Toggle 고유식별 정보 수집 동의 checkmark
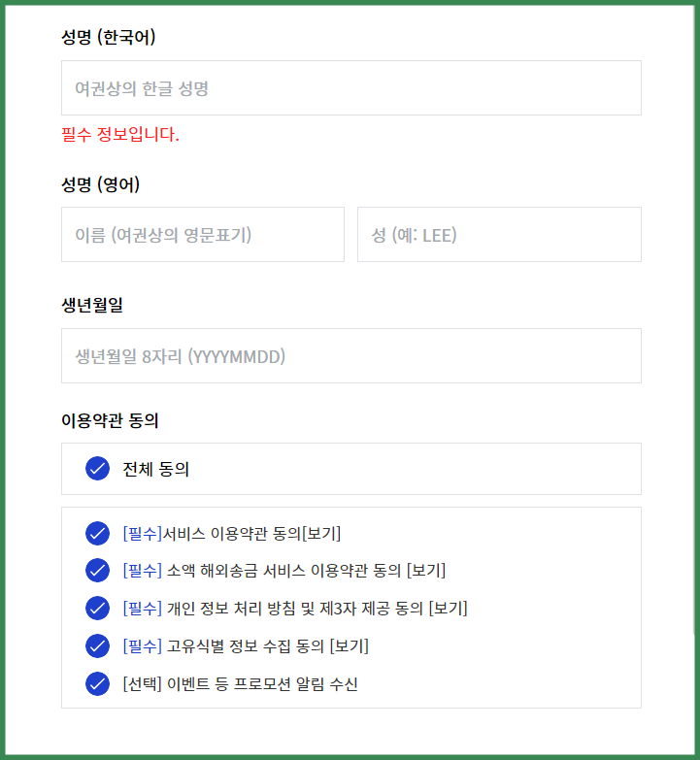Screen dimensions: 700x760 pyautogui.click(x=97, y=645)
